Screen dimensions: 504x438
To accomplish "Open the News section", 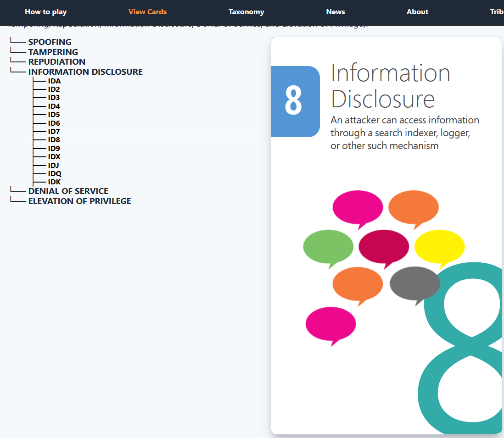I will [335, 12].
